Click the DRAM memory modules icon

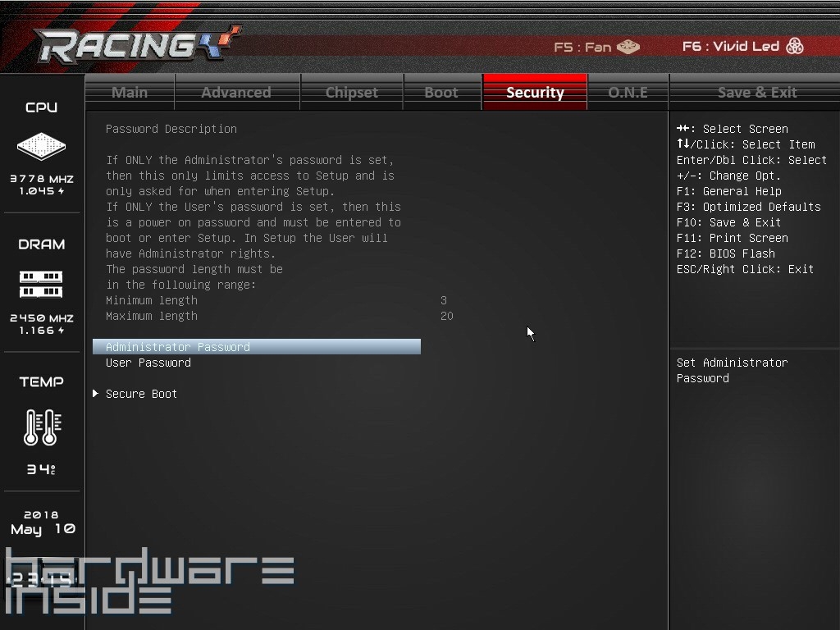point(41,284)
